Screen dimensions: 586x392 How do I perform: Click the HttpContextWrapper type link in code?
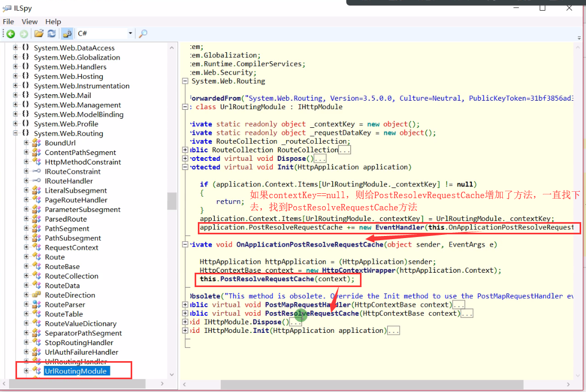point(359,270)
